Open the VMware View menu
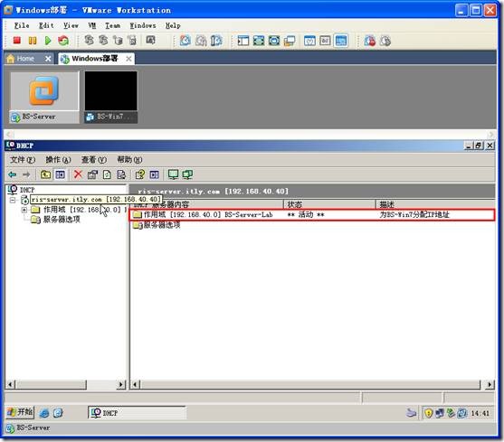The image size is (504, 442). (x=71, y=25)
